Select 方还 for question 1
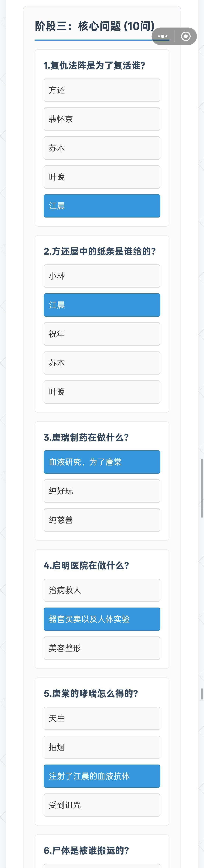This screenshot has width=204, height=868. [102, 90]
